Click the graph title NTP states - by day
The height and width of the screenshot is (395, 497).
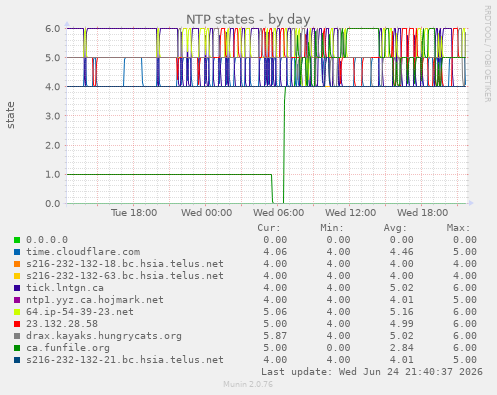click(x=248, y=20)
